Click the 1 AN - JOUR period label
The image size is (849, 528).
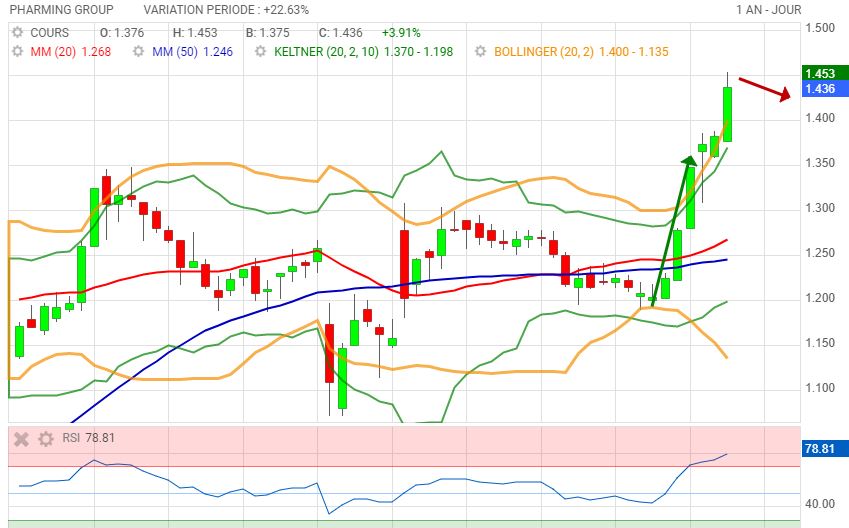pos(768,10)
